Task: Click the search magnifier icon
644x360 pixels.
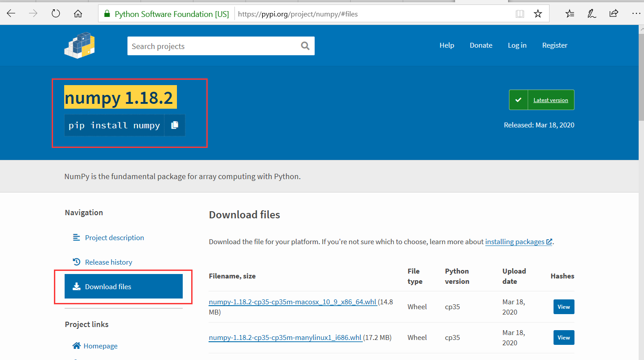Action: click(305, 46)
